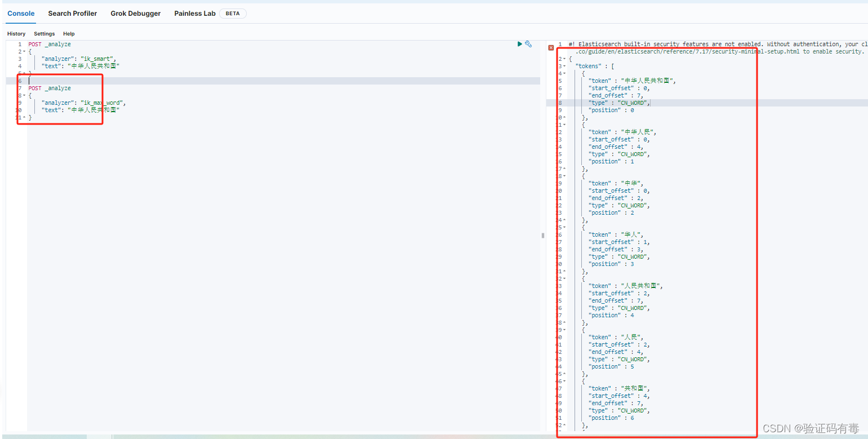Collapse the "tokens" array fold arrow
The width and height of the screenshot is (868, 439).
[565, 66]
